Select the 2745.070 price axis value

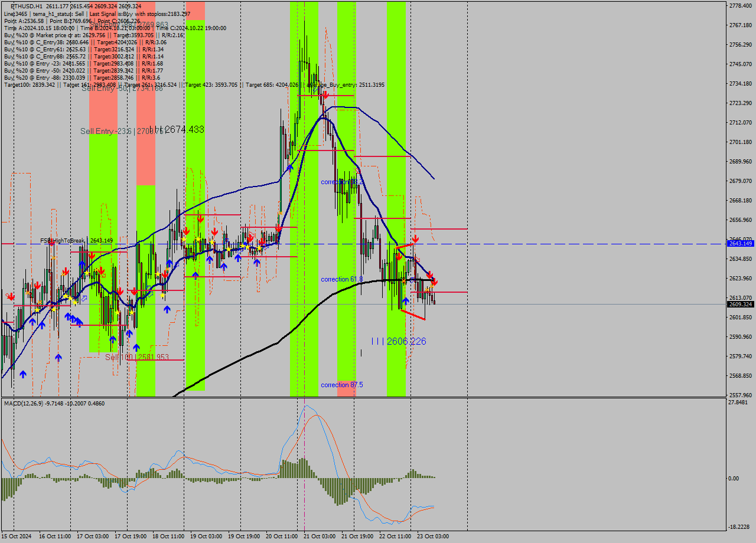tap(741, 64)
